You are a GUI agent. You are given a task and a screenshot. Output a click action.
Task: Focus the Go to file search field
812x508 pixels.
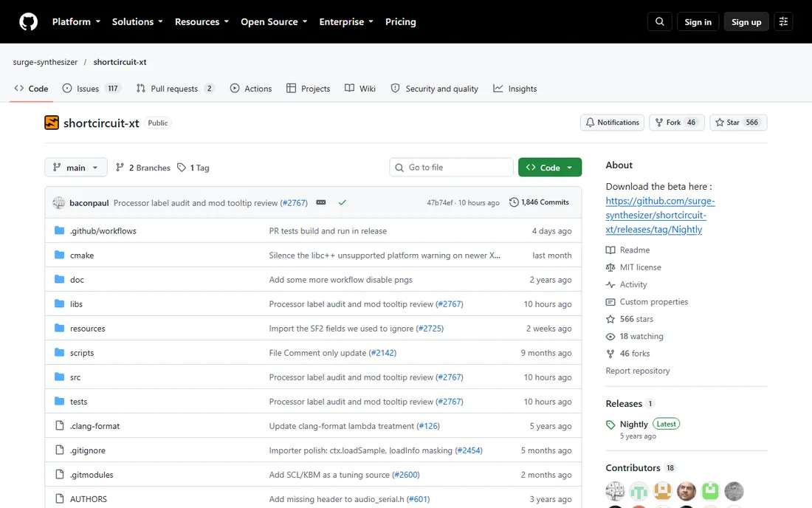(452, 168)
